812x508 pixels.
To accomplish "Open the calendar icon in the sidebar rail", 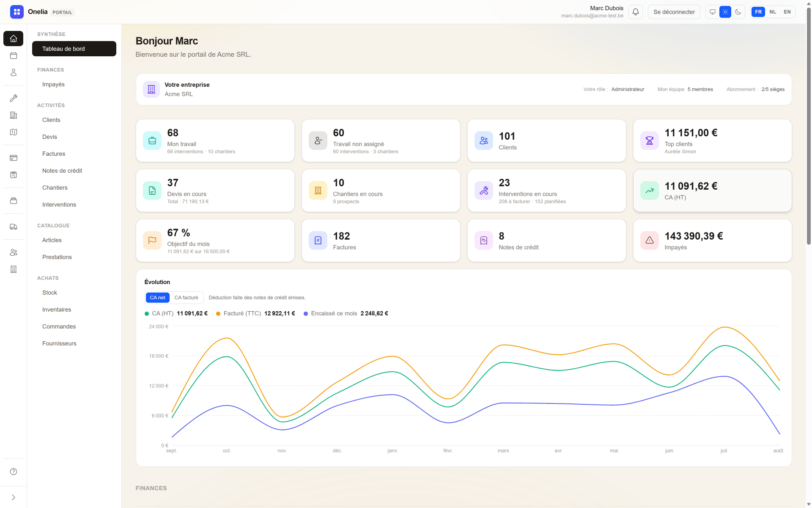I will (x=14, y=55).
